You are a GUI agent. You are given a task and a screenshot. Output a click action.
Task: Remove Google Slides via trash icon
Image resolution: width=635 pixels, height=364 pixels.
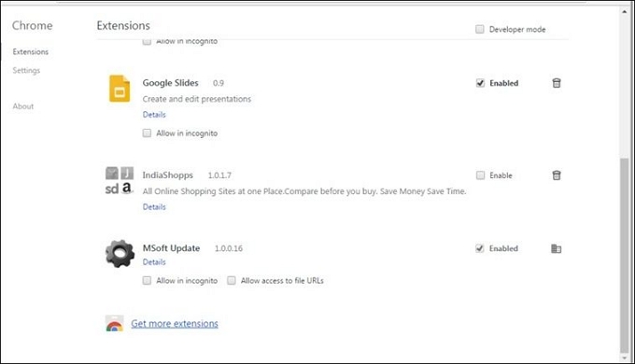pyautogui.click(x=557, y=83)
